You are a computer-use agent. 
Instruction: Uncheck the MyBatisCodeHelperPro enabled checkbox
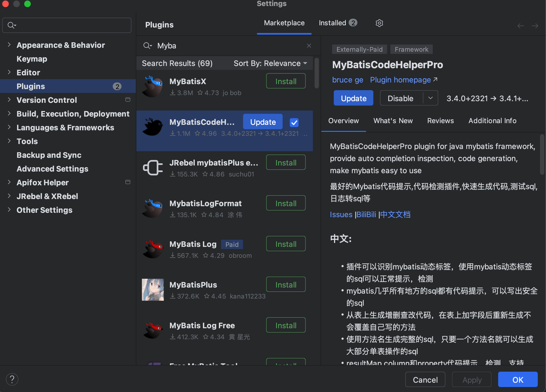294,123
